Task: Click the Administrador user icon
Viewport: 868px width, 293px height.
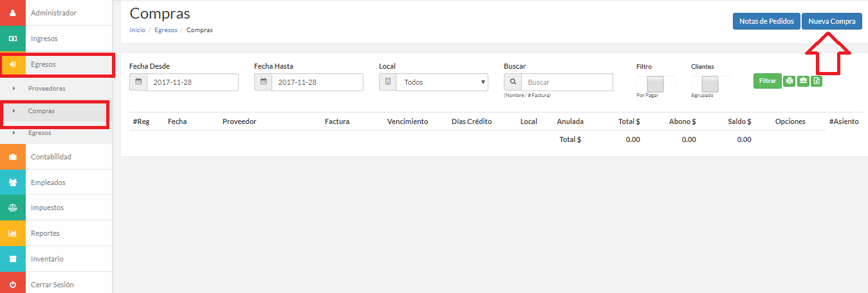Action: (13, 13)
